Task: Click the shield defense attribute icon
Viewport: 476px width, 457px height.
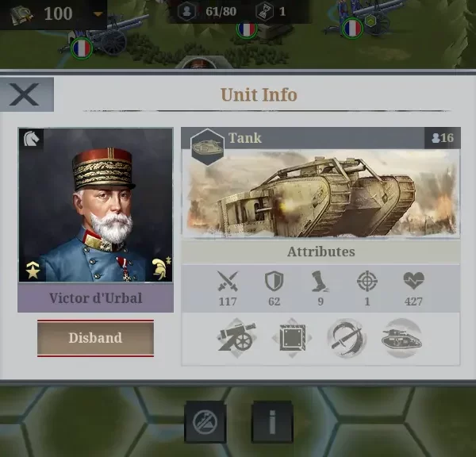Action: point(274,282)
